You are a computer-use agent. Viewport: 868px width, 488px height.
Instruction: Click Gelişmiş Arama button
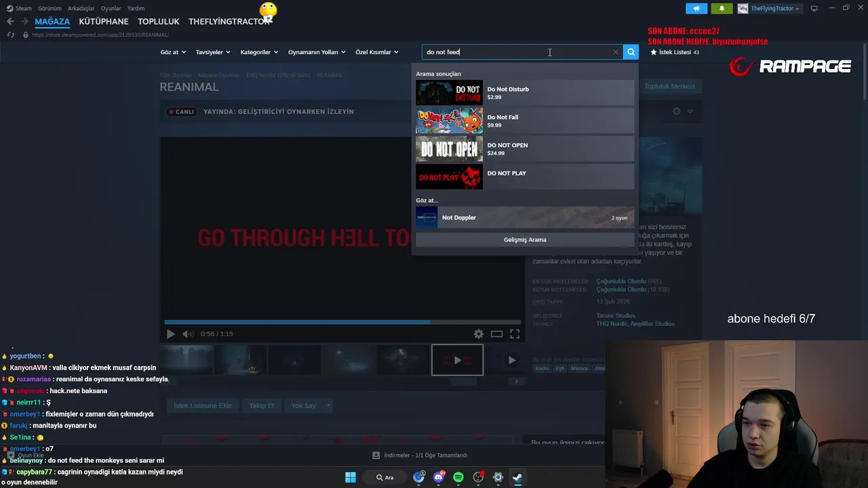coord(525,240)
